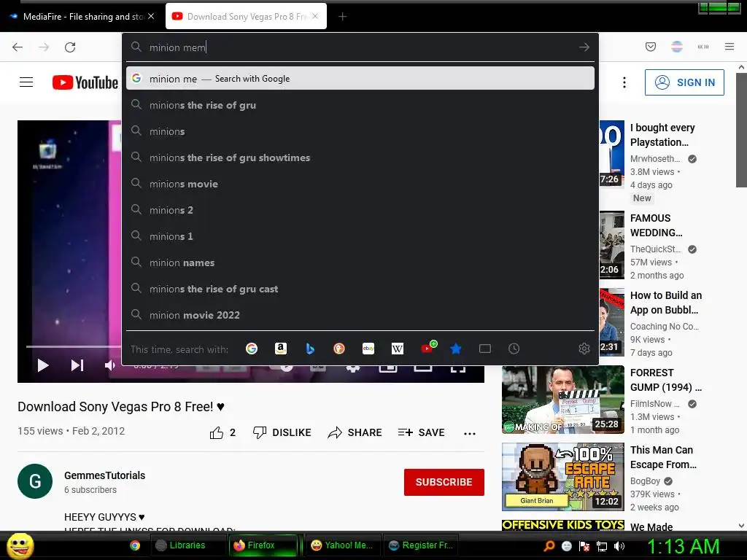
Task: Click the GemmesTutorials avatar G
Action: click(35, 481)
